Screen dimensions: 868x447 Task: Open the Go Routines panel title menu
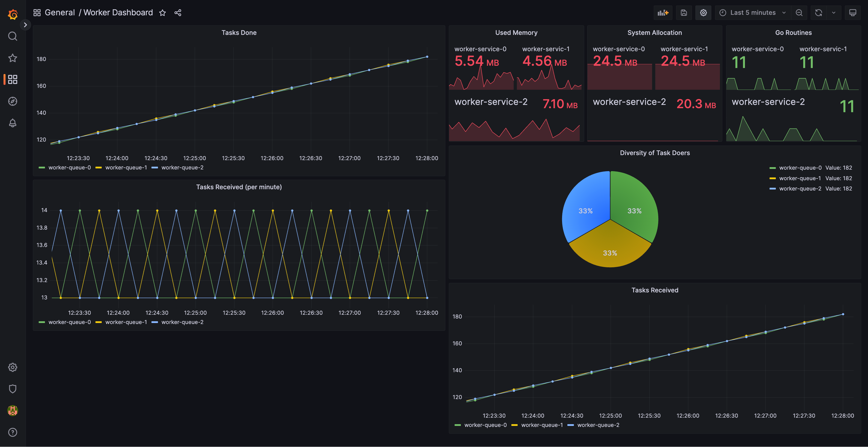pyautogui.click(x=793, y=33)
